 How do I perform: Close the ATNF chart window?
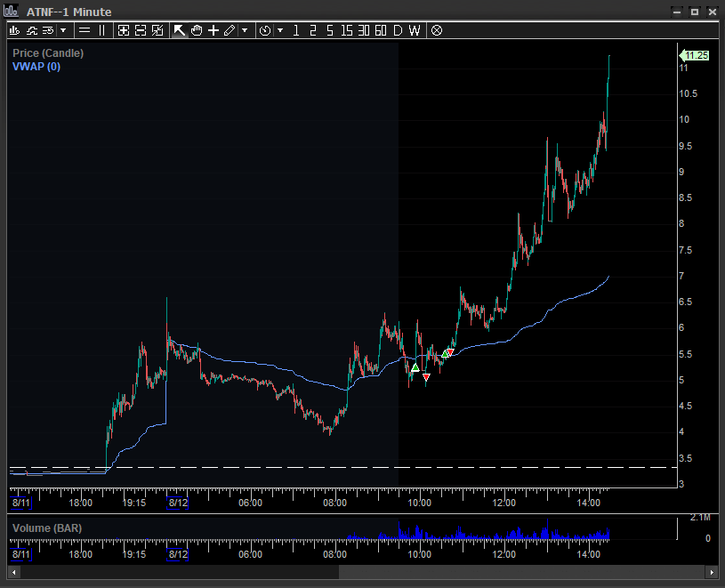(x=713, y=12)
